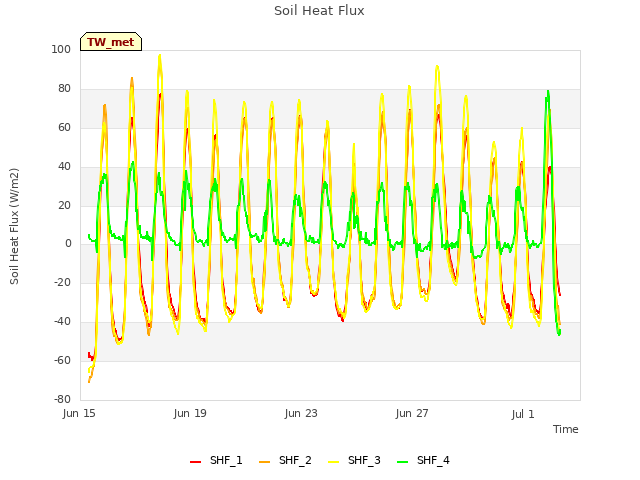Click the green SHF_4 legend color marker
The image size is (640, 480).
tap(402, 462)
